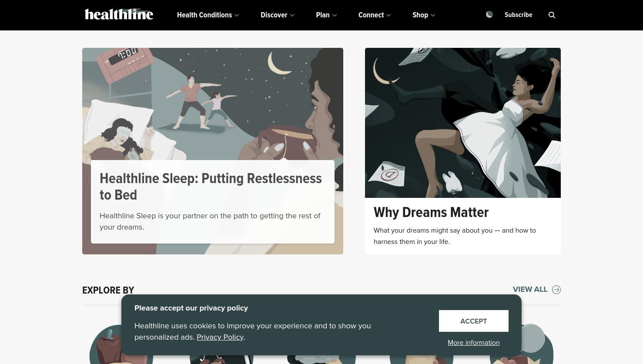The width and height of the screenshot is (643, 364).
Task: Click 'What your dreams might say about you' text
Action: click(455, 236)
